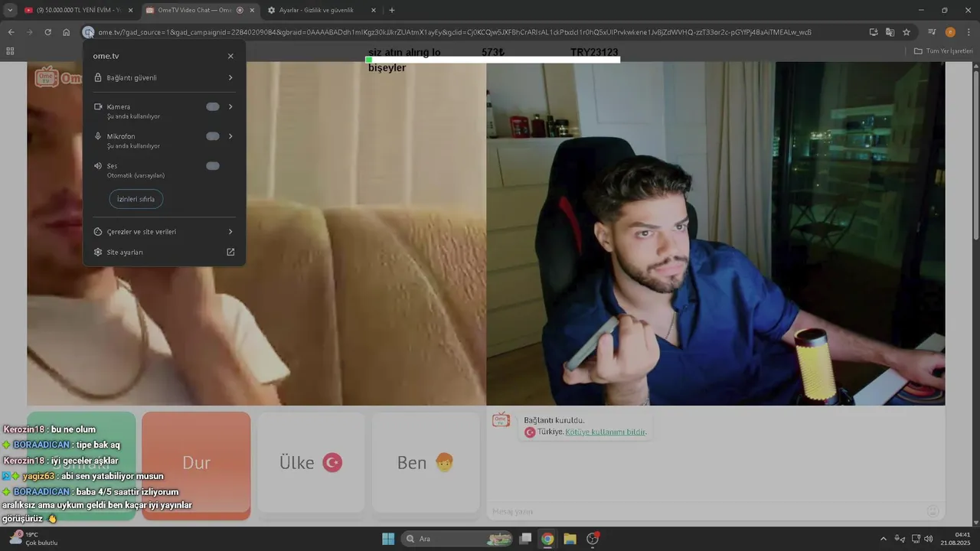Show hidden system tray icons

click(884, 539)
